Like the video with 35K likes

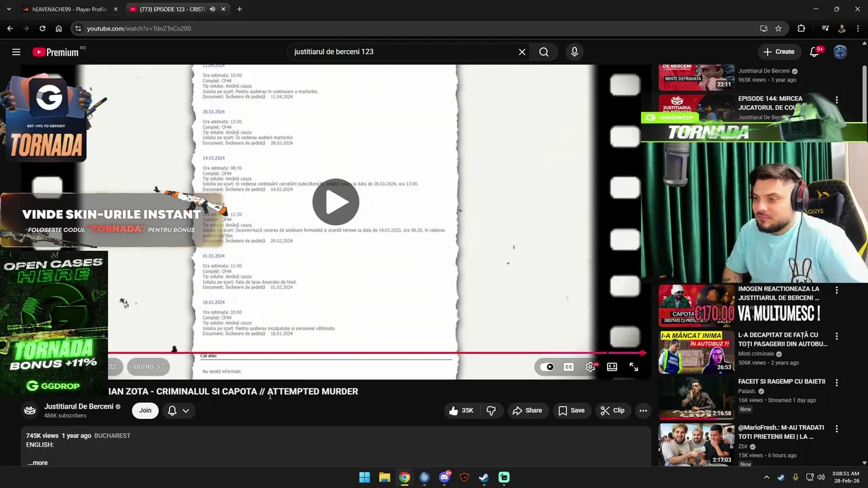click(461, 410)
